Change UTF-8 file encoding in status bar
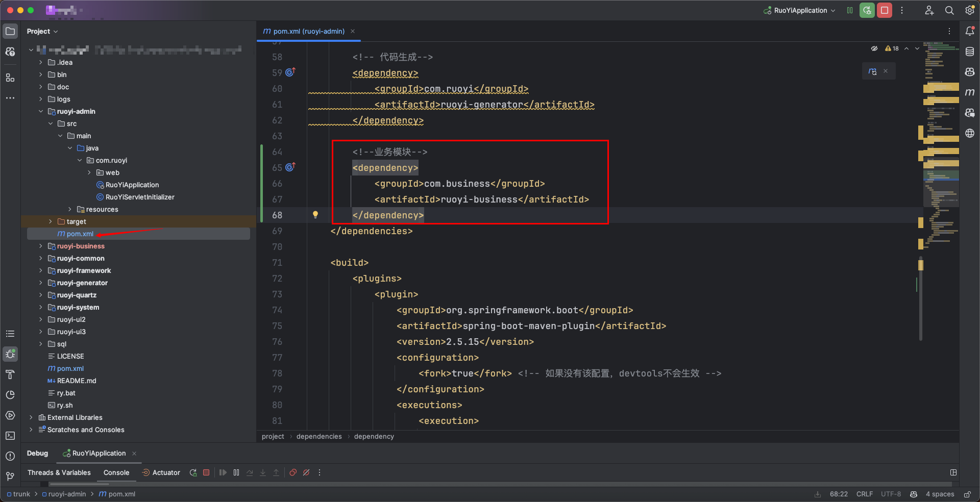Image resolution: width=980 pixels, height=502 pixels. (891, 494)
